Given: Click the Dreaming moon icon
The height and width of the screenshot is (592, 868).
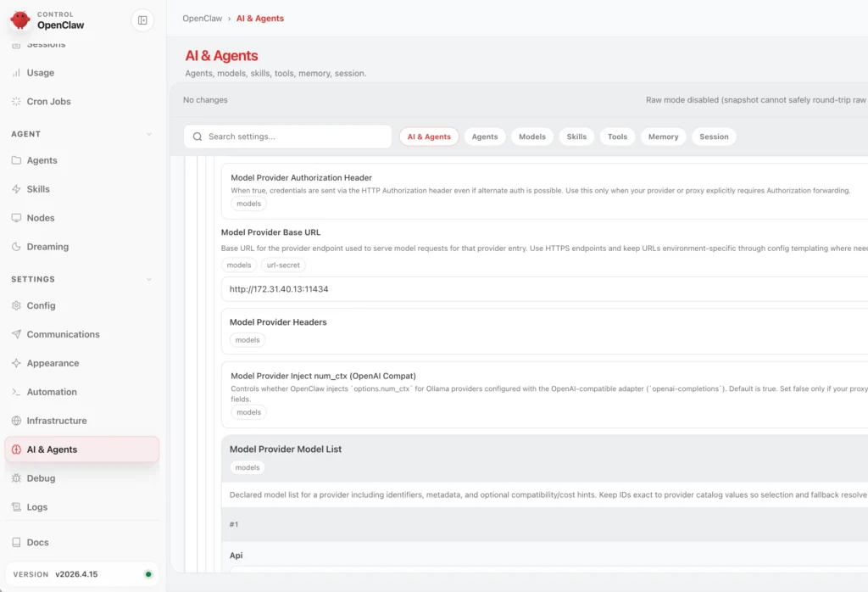Looking at the screenshot, I should tap(17, 247).
